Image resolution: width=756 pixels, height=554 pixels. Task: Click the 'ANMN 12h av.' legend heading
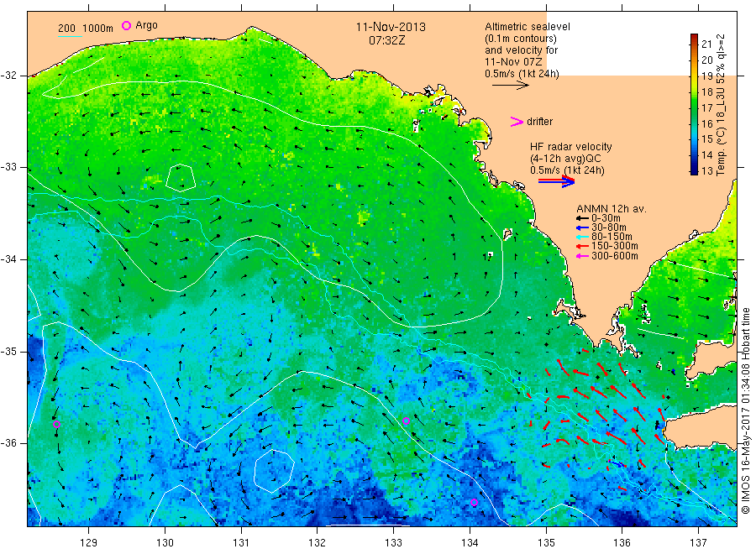pos(612,209)
